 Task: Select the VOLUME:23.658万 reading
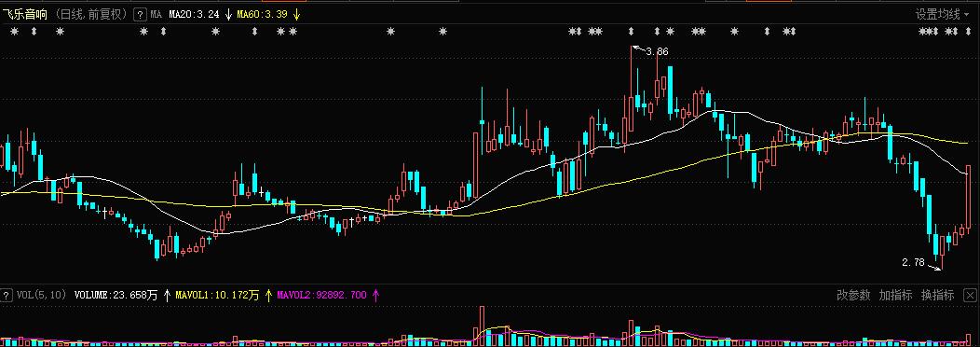[x=116, y=295]
